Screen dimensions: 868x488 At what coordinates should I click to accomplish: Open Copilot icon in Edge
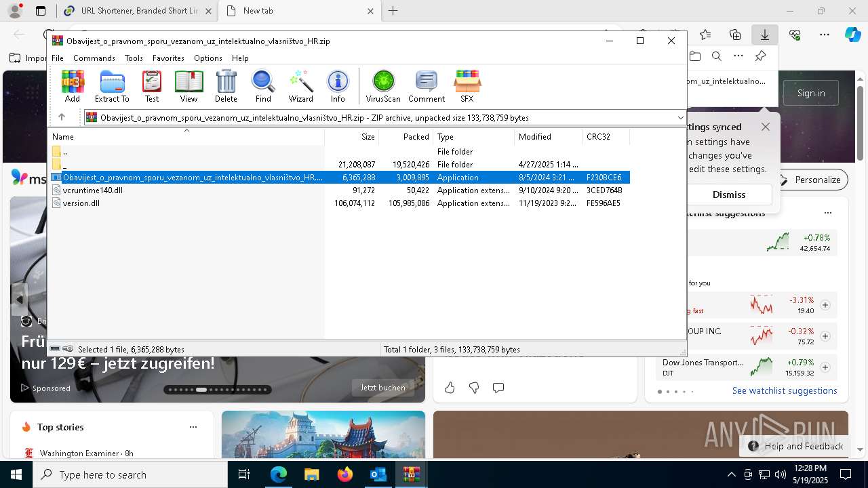click(852, 35)
